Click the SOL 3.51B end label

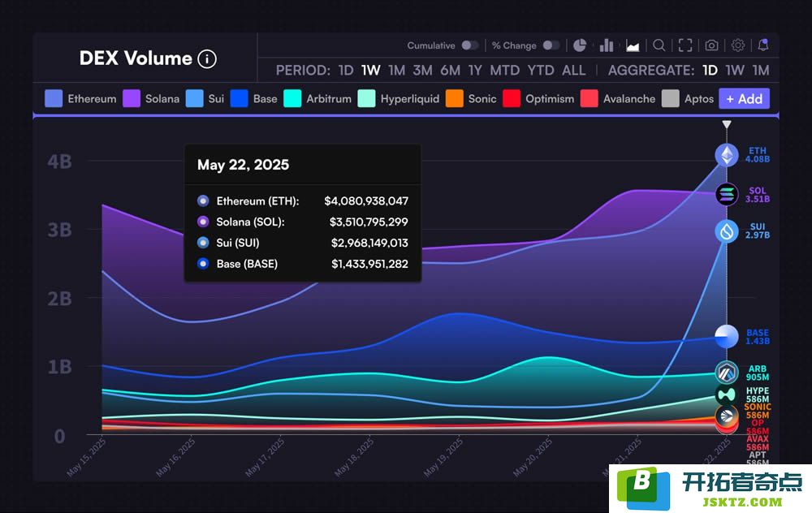(757, 195)
